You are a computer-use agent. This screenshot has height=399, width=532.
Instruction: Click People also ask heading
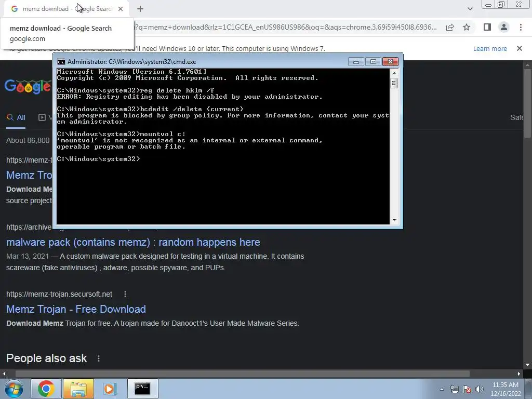(x=46, y=358)
